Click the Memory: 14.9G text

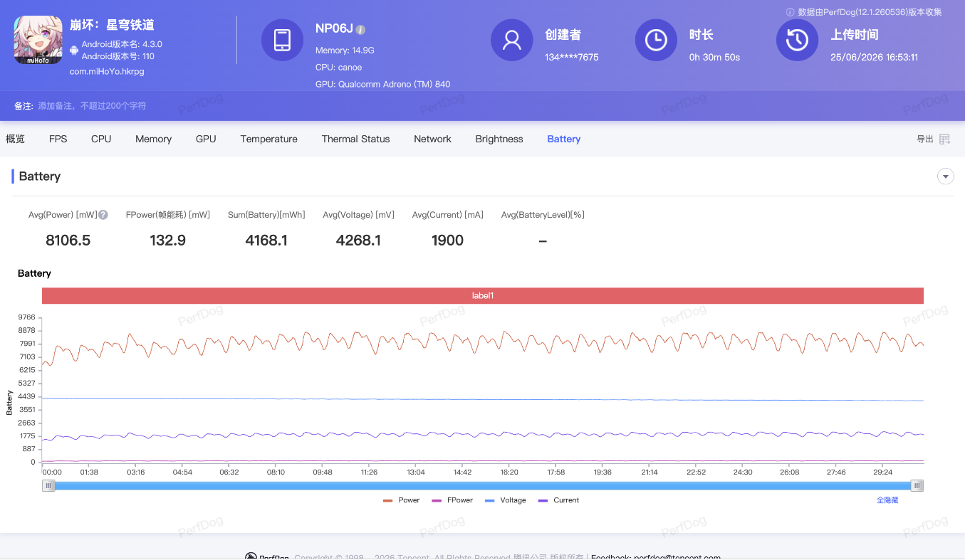pyautogui.click(x=345, y=51)
